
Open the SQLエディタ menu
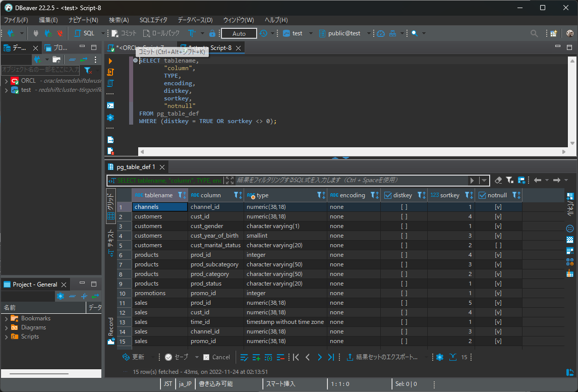pos(153,20)
